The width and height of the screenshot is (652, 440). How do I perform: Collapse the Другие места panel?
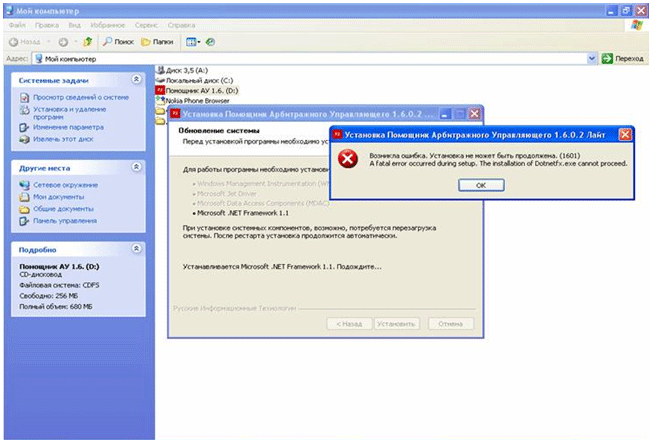coord(136,167)
